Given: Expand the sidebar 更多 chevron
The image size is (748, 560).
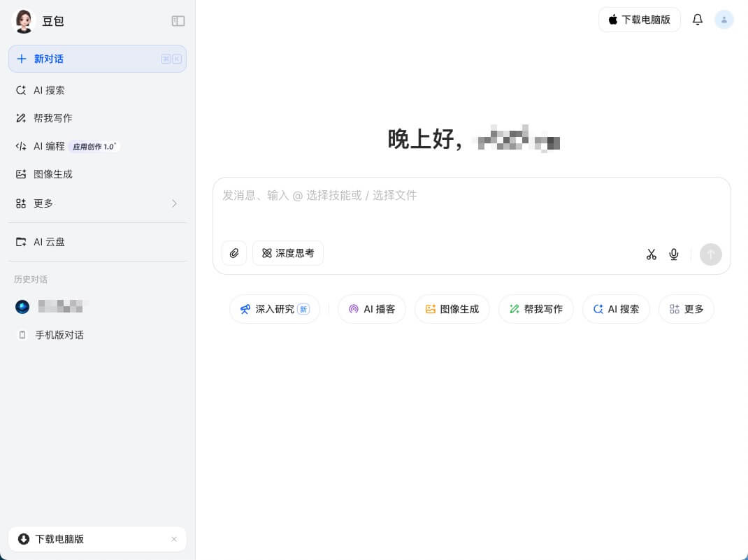Looking at the screenshot, I should 174,203.
